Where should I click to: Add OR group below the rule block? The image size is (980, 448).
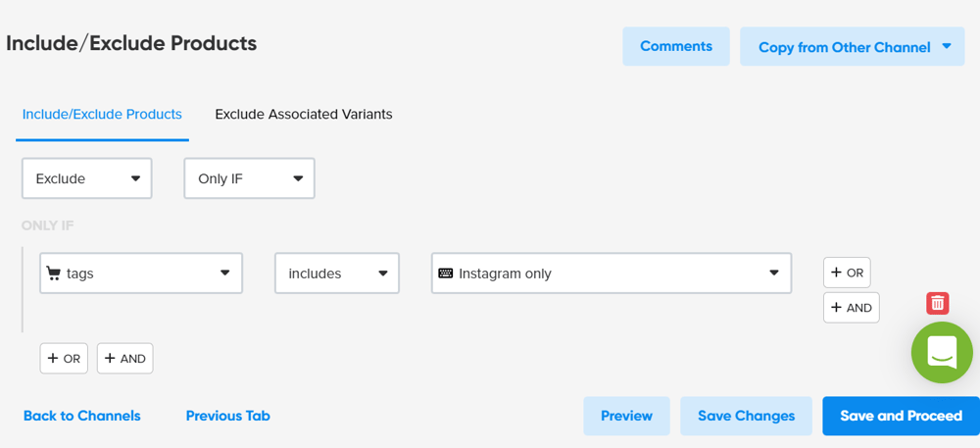click(x=64, y=358)
